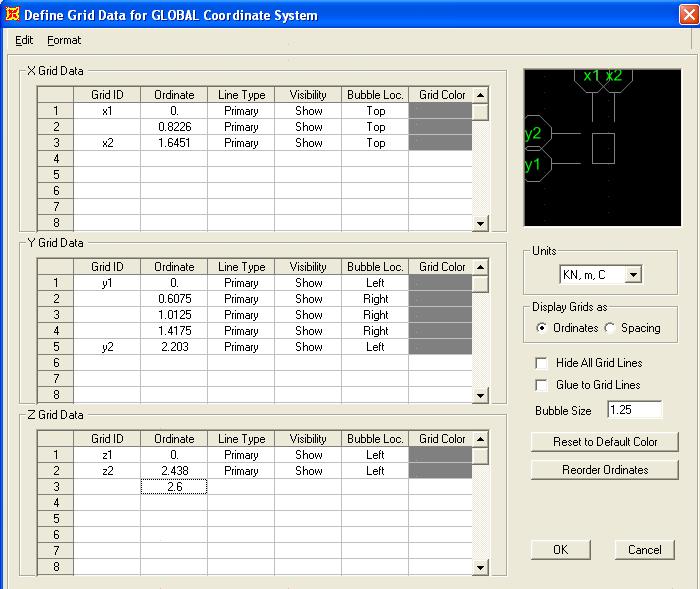The height and width of the screenshot is (589, 700).
Task: Click Z grid ordinate cell containing 2.6
Action: click(x=174, y=487)
